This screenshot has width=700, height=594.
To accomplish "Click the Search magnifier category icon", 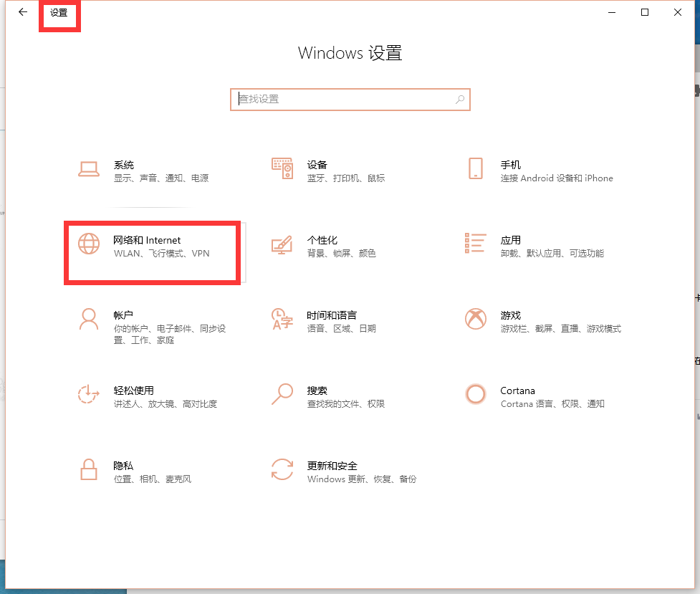I will 282,394.
